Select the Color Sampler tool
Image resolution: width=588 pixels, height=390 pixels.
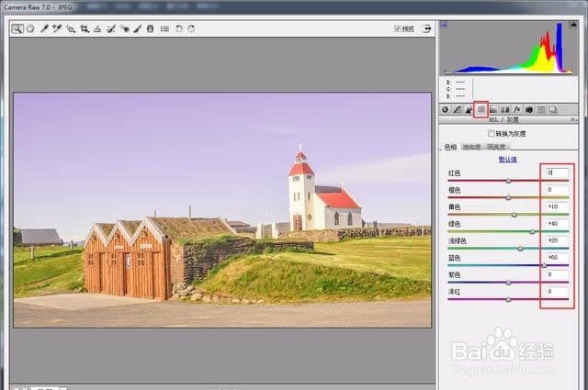57,28
